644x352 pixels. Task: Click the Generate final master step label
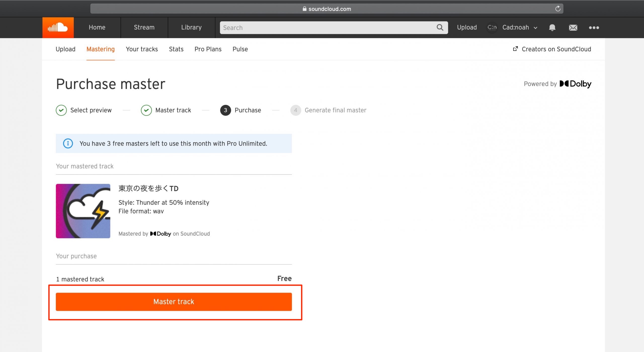point(335,110)
